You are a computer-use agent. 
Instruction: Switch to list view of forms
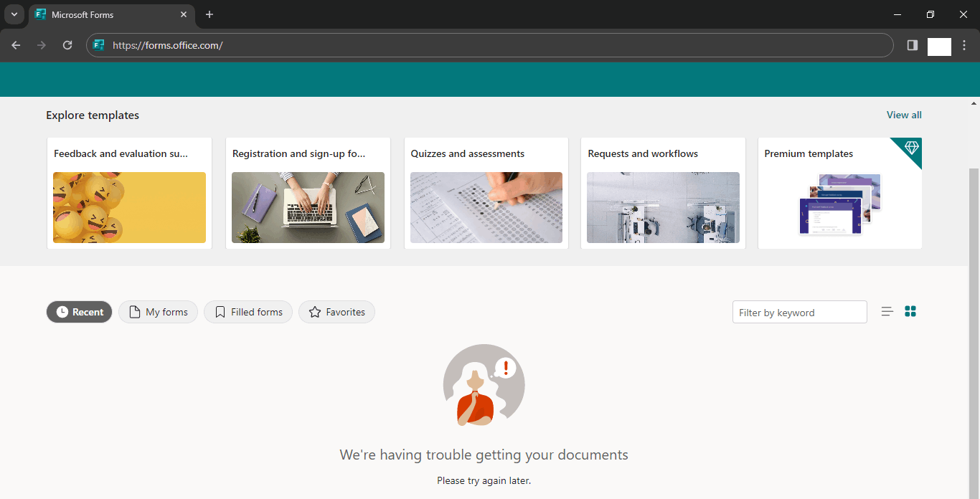[x=887, y=311]
